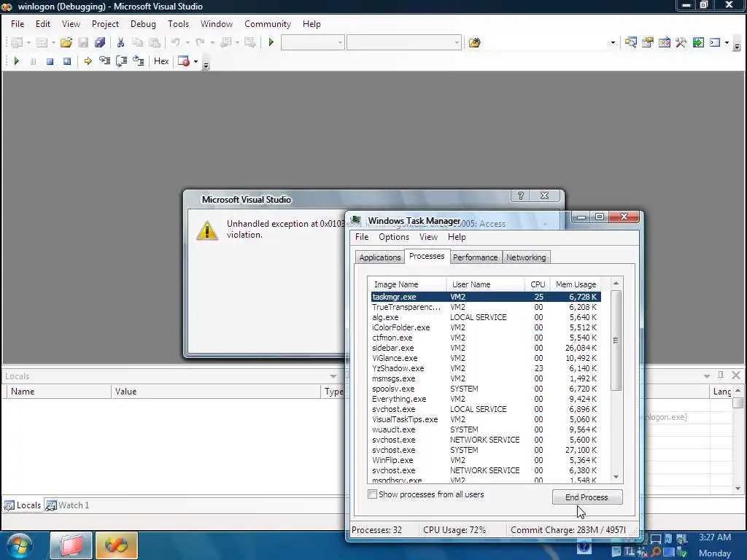This screenshot has width=747, height=560.
Task: Open the Tools menu in Visual Studio
Action: coord(178,24)
